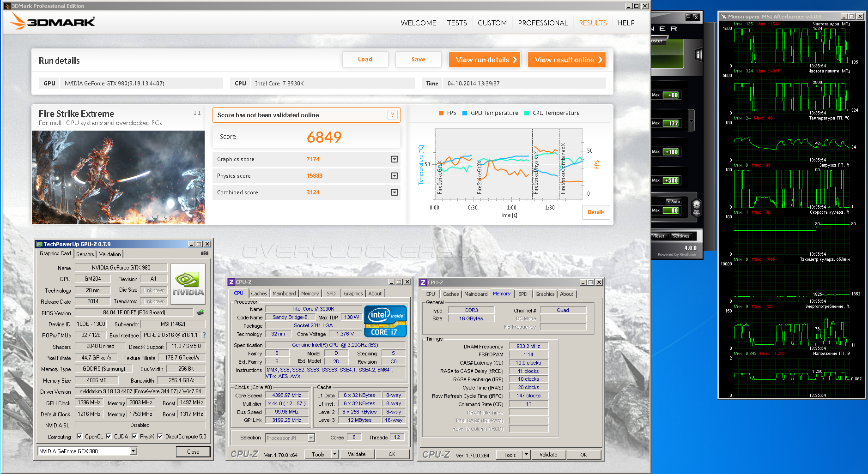Click the 122 power limit value in Afterburner
The height and width of the screenshot is (474, 868).
(x=671, y=123)
